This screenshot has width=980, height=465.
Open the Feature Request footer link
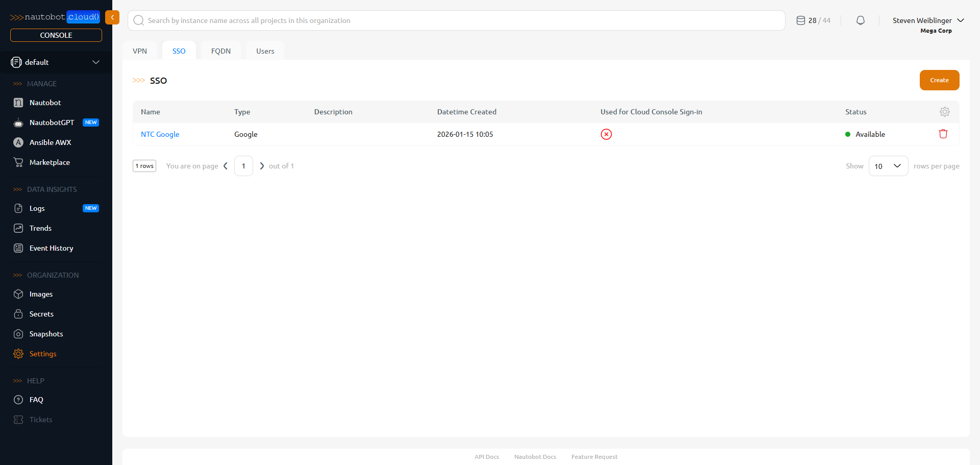tap(595, 457)
